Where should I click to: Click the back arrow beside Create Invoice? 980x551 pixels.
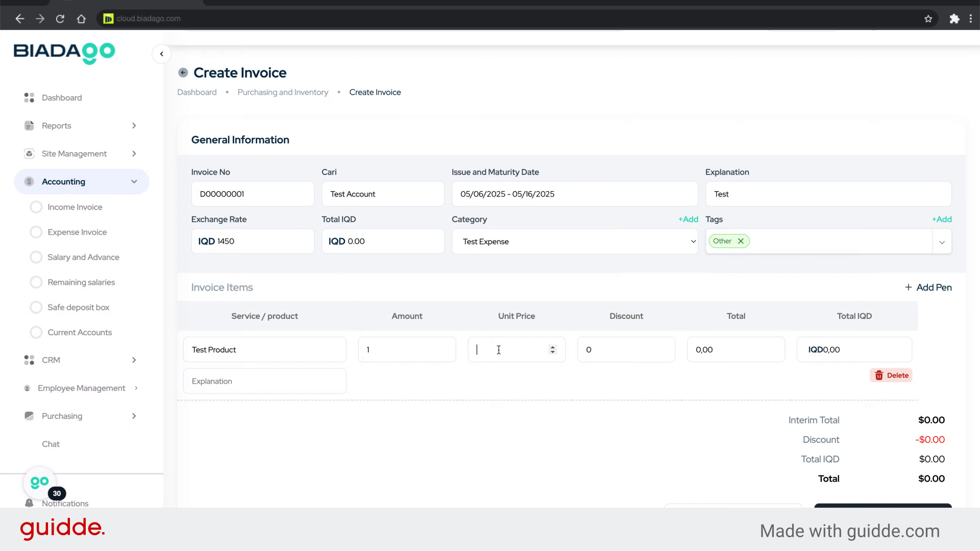(183, 72)
